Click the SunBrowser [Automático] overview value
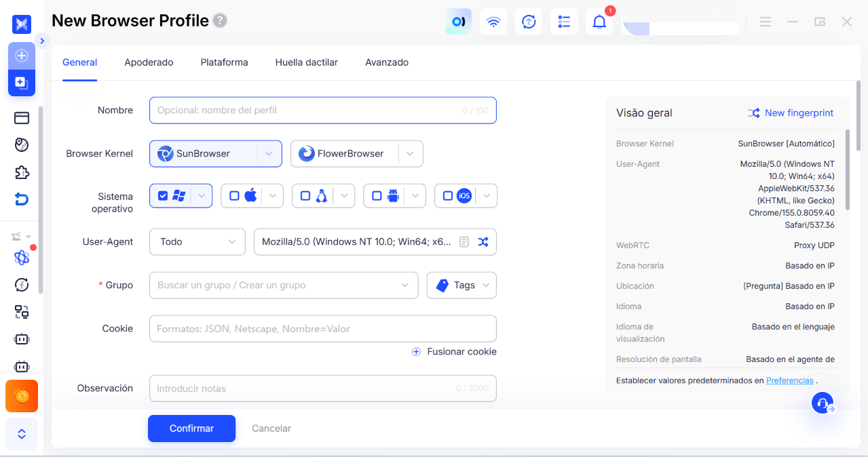The image size is (868, 457). click(787, 144)
